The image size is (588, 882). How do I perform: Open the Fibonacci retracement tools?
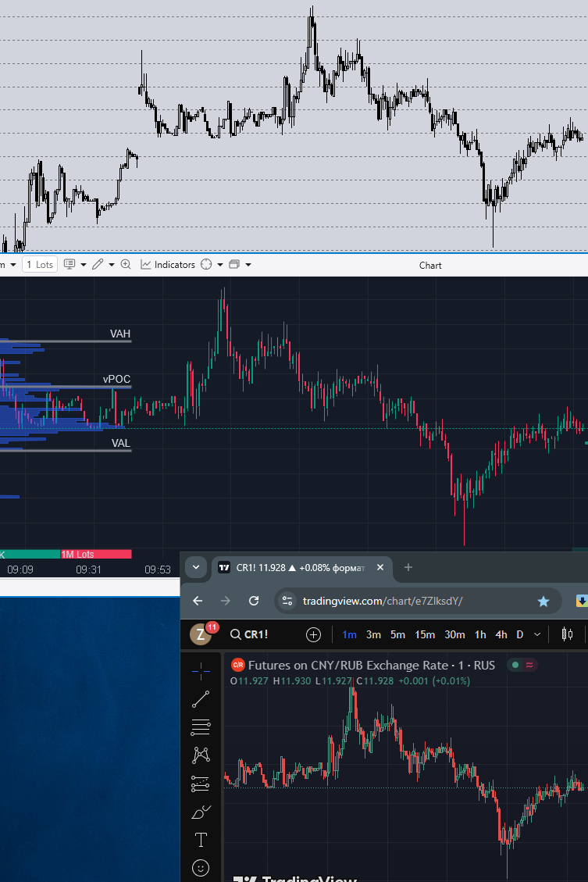click(201, 727)
